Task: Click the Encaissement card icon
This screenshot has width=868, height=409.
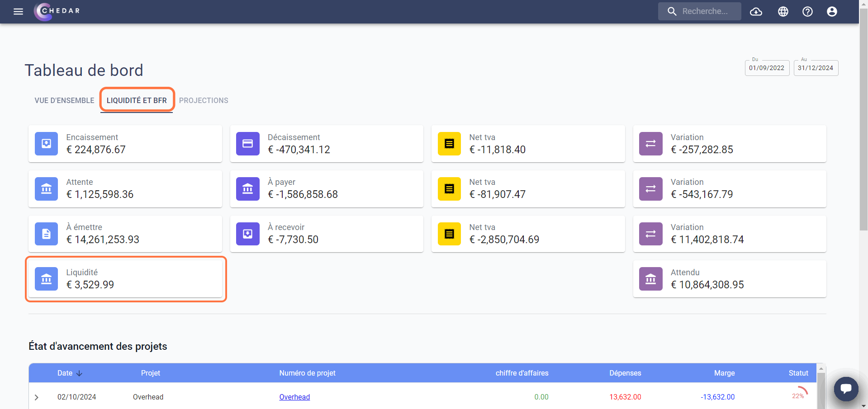Action: [46, 144]
